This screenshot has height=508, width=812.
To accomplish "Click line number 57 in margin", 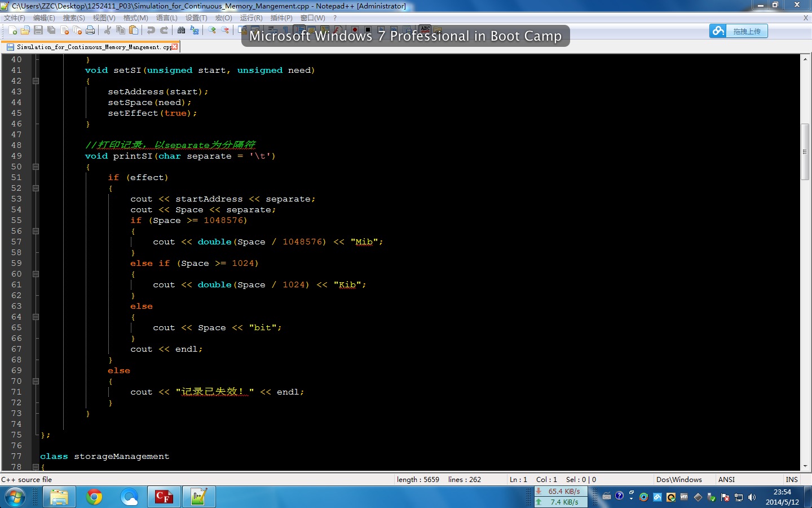I will pos(16,242).
